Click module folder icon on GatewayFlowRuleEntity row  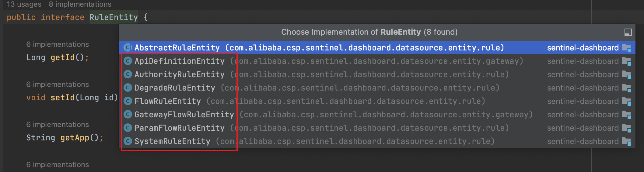(627, 115)
